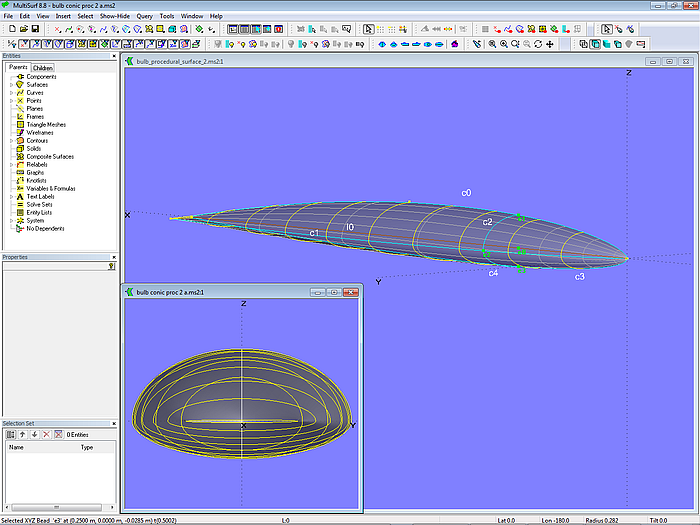Click the Selection Set move-up arrow icon

click(22, 435)
